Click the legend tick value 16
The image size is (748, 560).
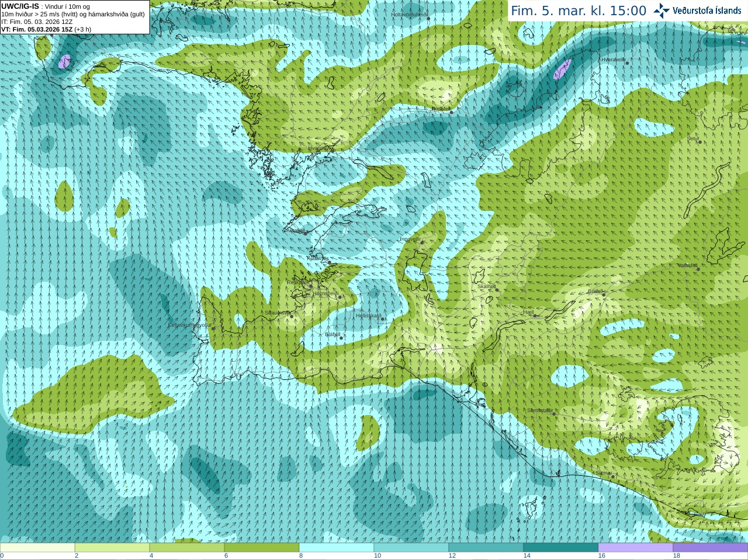[602, 556]
